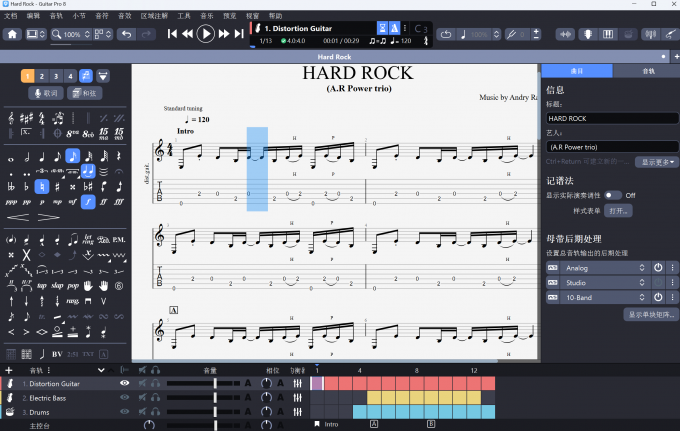Toggle visibility of the Electric Bass track
The height and width of the screenshot is (431, 680).
coord(125,398)
